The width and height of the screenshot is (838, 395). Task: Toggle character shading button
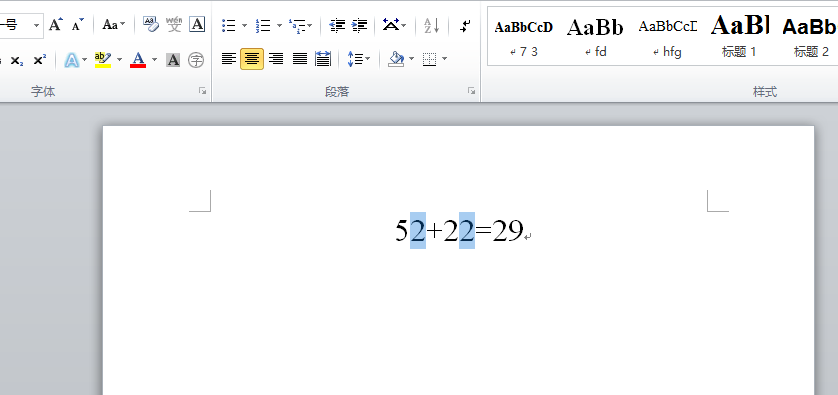click(173, 60)
